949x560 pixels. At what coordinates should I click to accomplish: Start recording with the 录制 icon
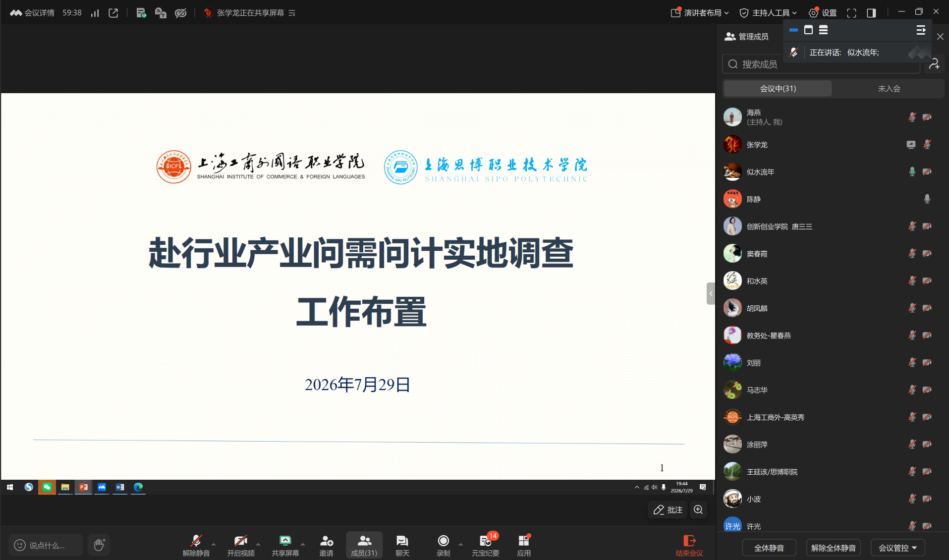[444, 545]
